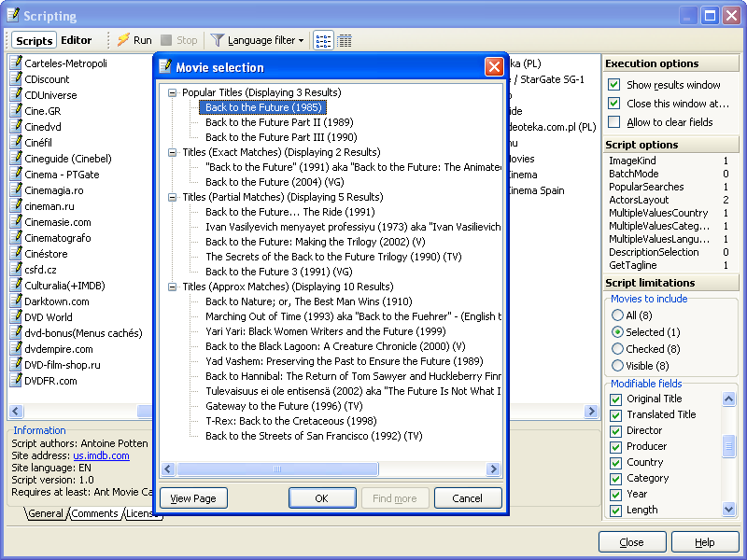Select the Cinemasie.com script icon
This screenshot has width=747, height=560.
click(x=16, y=221)
